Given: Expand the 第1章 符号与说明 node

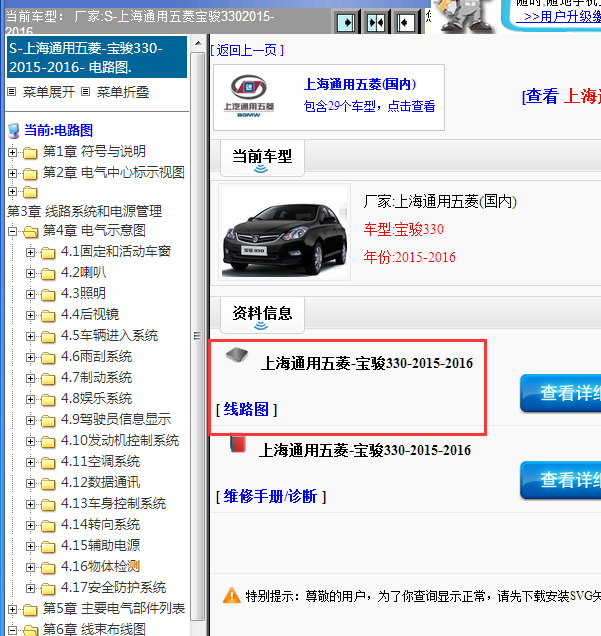Looking at the screenshot, I should click(13, 153).
